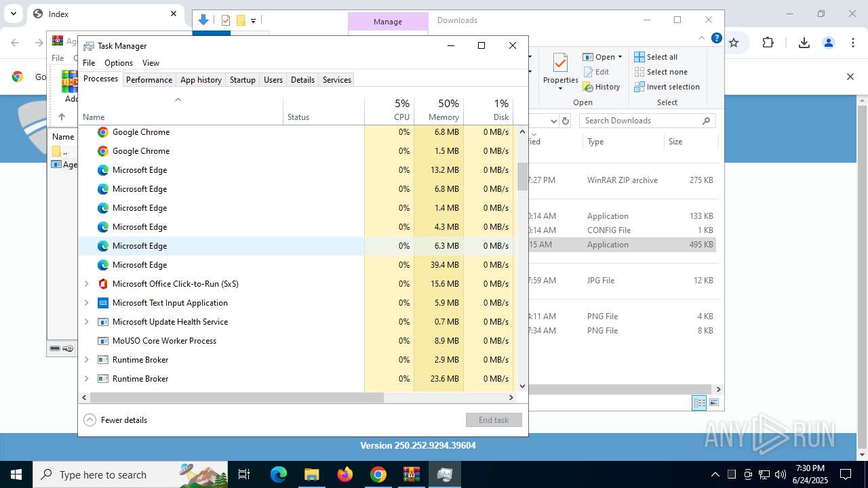This screenshot has width=868, height=488.
Task: Open Chrome downloads icon
Action: [x=804, y=43]
